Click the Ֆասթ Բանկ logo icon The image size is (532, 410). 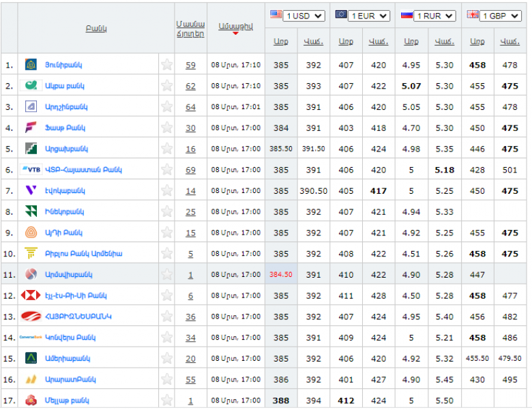(x=31, y=128)
